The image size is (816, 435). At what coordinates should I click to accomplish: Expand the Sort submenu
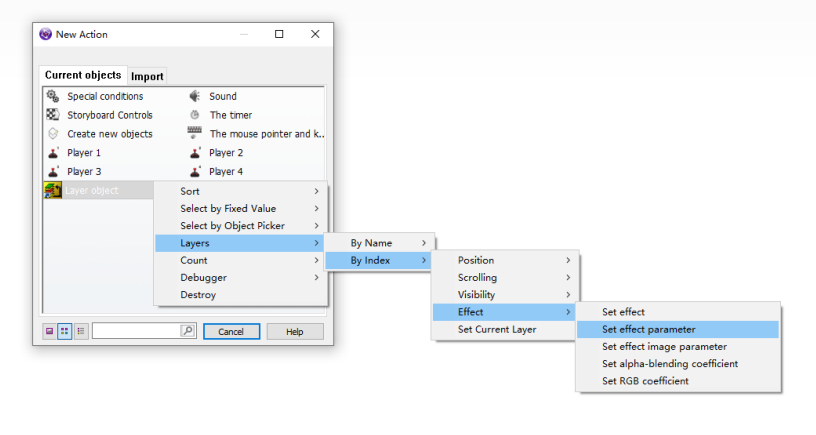241,191
